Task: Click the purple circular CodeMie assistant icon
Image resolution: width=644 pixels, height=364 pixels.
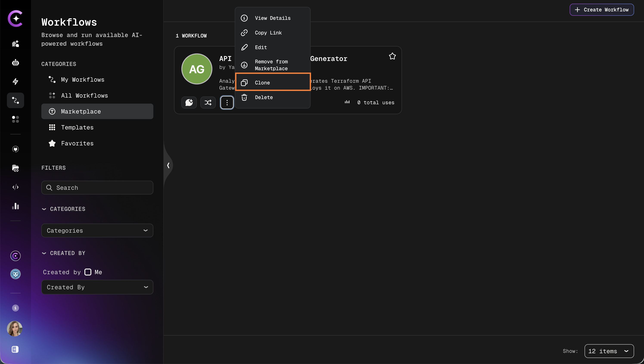Action: coord(16,256)
